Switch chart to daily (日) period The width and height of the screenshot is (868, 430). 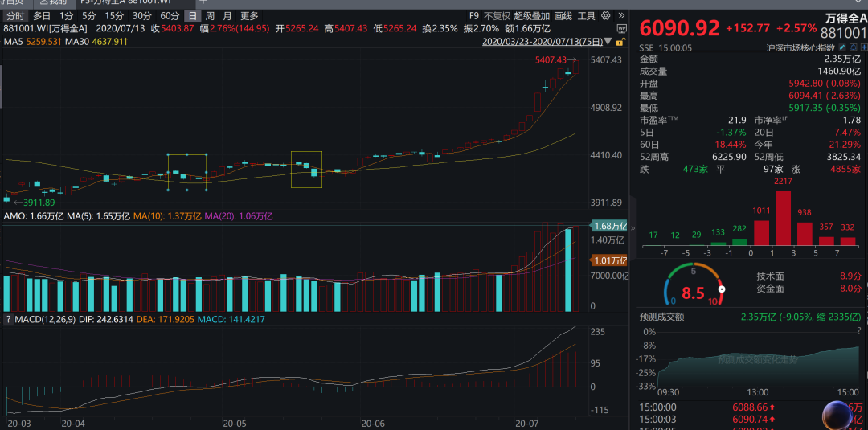pyautogui.click(x=191, y=15)
